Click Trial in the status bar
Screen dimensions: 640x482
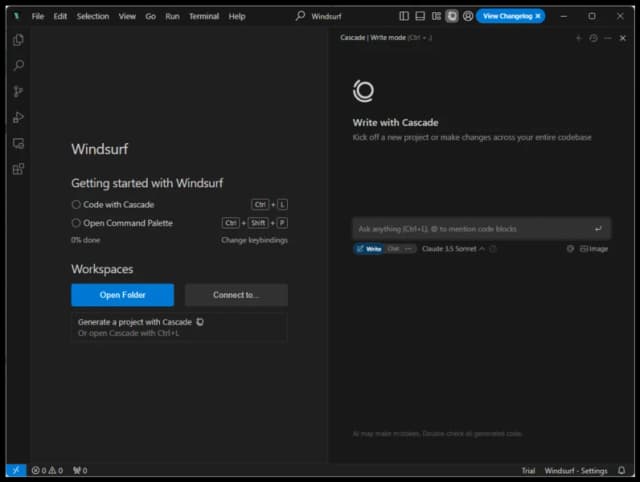click(x=528, y=471)
